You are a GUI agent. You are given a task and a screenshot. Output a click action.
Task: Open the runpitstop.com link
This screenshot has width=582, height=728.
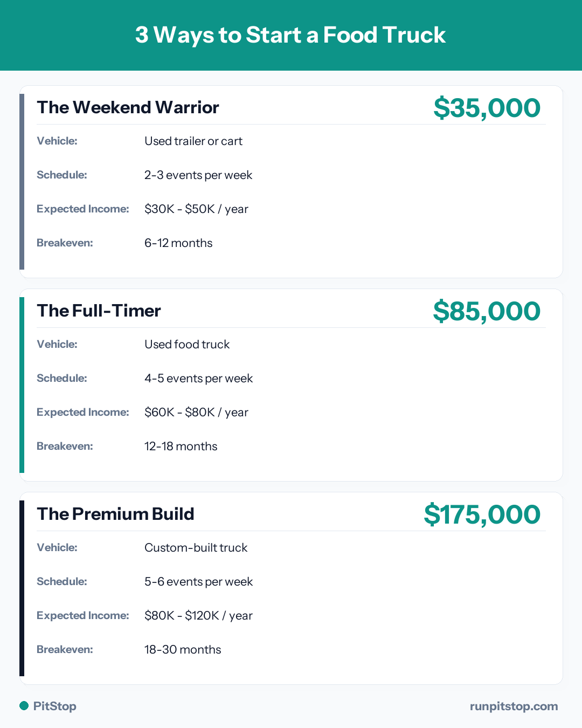click(x=514, y=706)
